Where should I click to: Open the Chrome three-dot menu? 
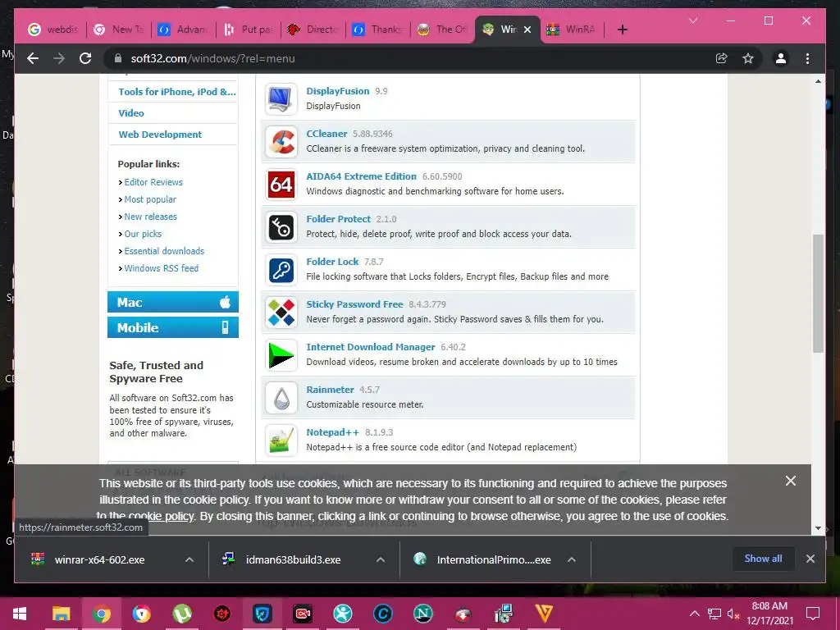point(807,58)
